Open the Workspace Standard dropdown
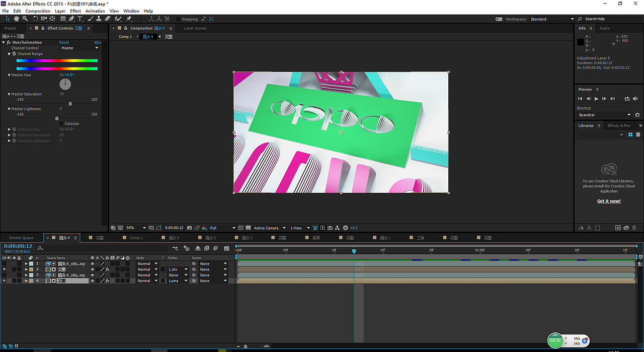Image resolution: width=644 pixels, height=352 pixels. click(552, 19)
